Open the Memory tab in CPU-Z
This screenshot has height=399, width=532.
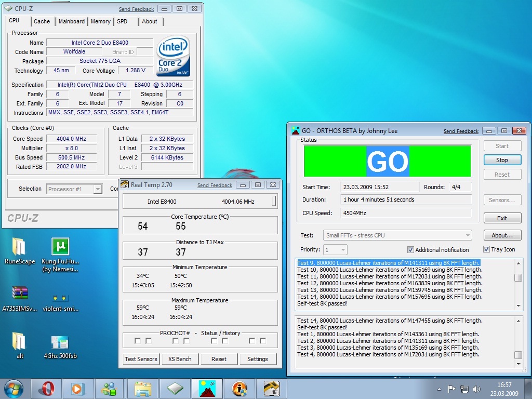100,21
